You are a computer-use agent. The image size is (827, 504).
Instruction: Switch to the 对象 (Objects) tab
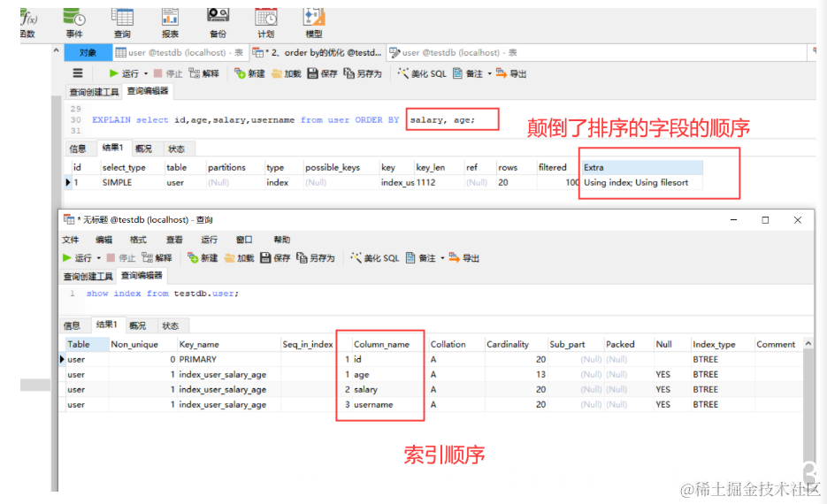(88, 53)
